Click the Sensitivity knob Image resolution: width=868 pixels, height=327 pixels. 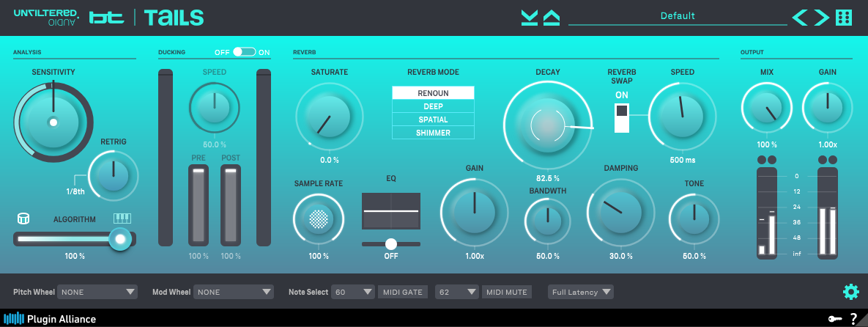(x=53, y=122)
